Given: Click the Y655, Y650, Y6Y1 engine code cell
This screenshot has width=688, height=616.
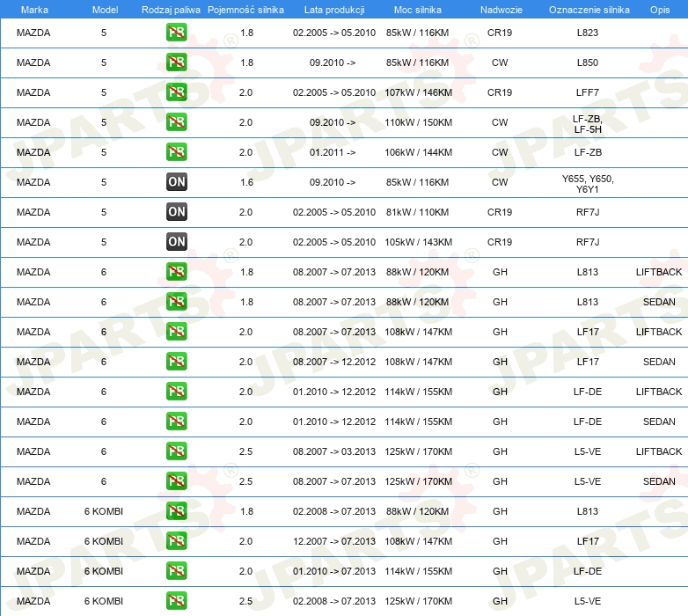Looking at the screenshot, I should point(588,184).
